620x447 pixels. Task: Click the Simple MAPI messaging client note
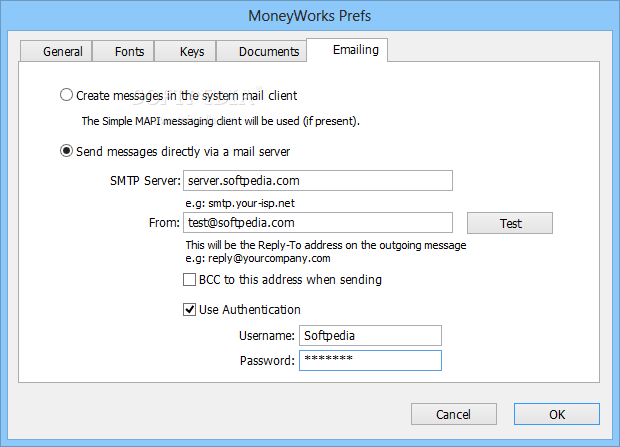(221, 121)
